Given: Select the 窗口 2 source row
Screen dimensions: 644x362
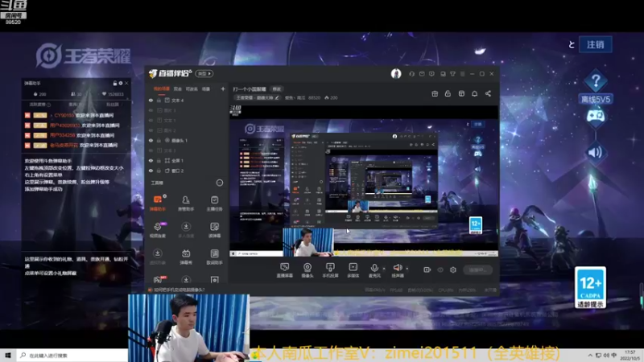Looking at the screenshot, I should tap(187, 171).
